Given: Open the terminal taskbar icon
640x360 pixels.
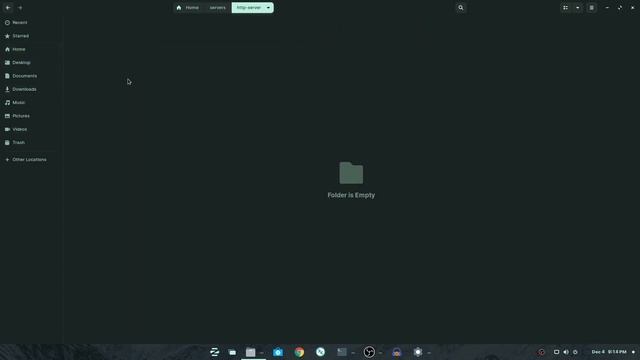Looking at the screenshot, I should [x=342, y=352].
